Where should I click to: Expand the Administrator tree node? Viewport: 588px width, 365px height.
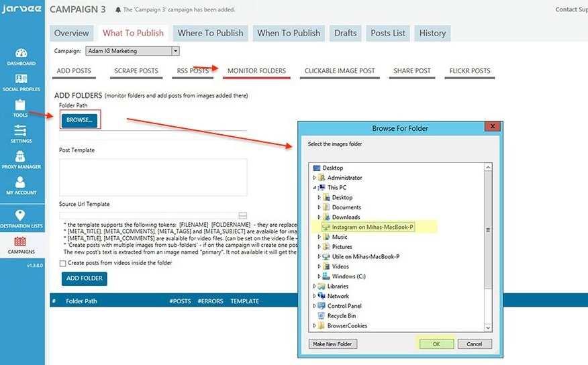[315, 178]
